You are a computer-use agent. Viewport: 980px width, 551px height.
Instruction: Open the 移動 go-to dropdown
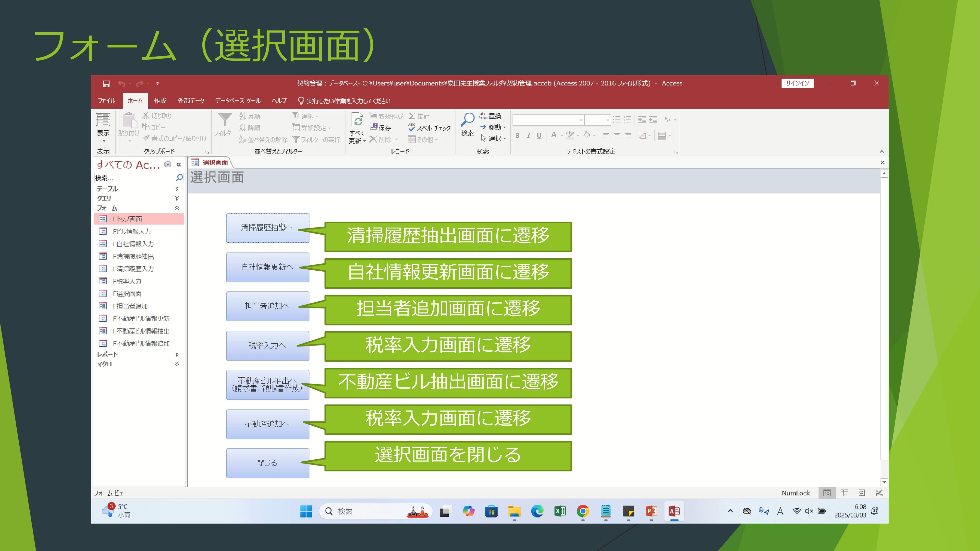[493, 127]
